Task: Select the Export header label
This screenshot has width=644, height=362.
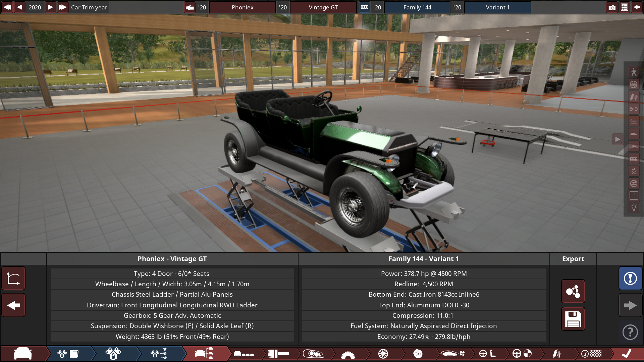Action: coord(573,259)
